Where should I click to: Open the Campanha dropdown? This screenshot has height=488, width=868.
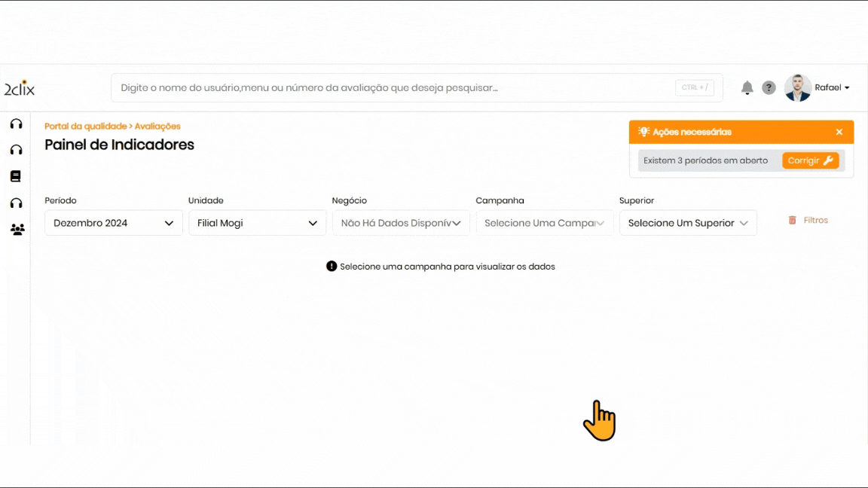545,223
